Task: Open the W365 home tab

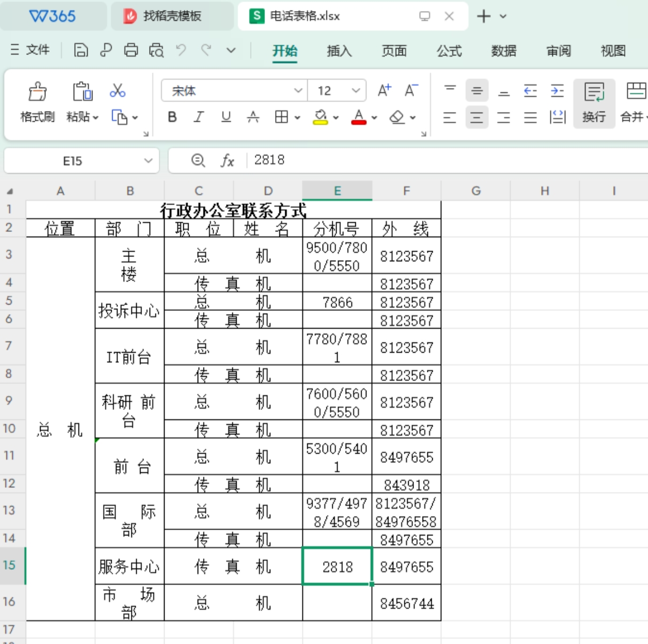Action: click(52, 16)
